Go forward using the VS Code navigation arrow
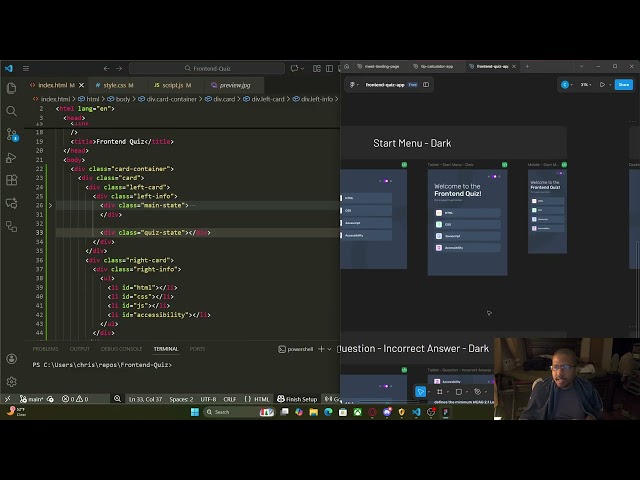Screen dimensions: 640x480 coord(119,69)
